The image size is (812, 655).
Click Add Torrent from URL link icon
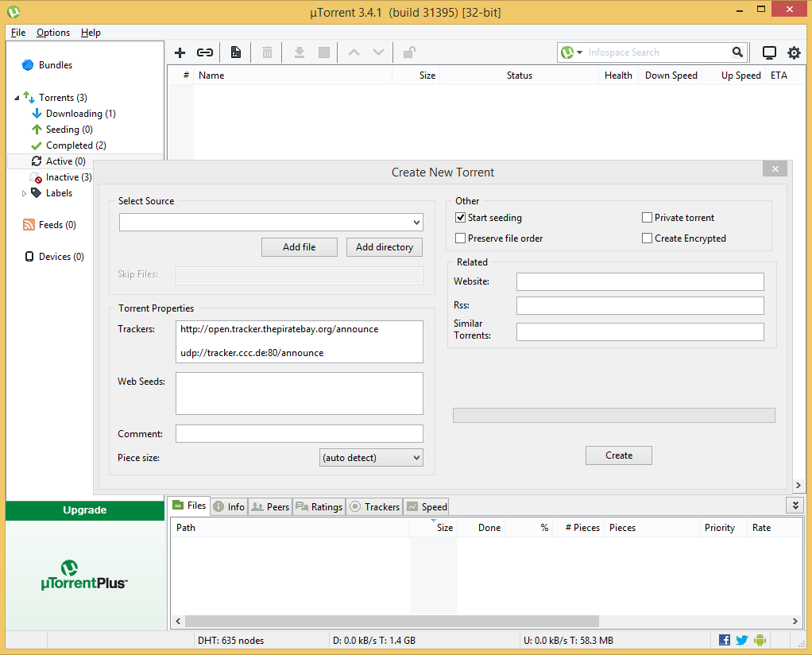pos(205,52)
